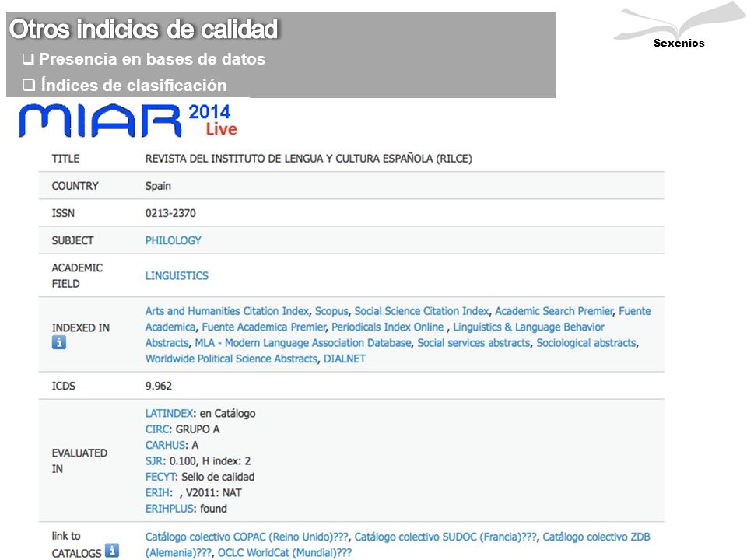
Task: Open the Fuente Academica Premier link
Action: 264,327
